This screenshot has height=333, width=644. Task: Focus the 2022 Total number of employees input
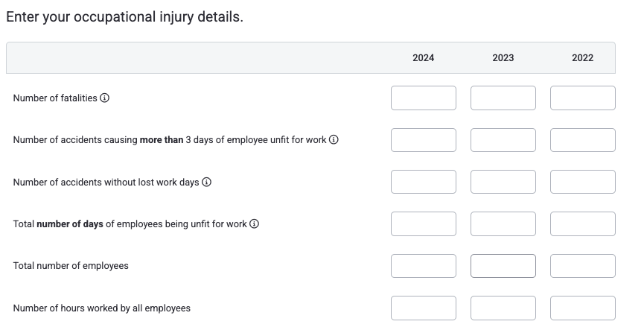click(583, 265)
